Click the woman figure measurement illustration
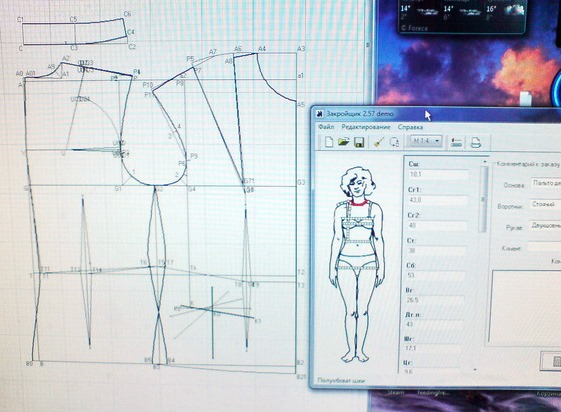 [x=357, y=265]
